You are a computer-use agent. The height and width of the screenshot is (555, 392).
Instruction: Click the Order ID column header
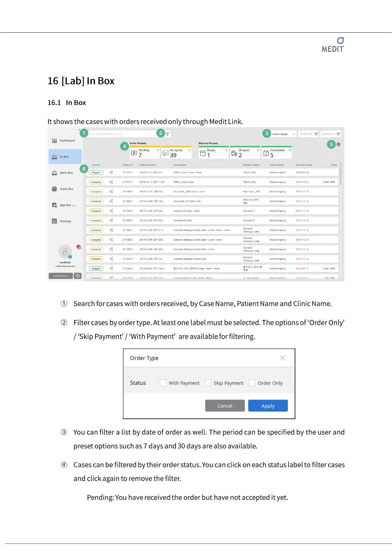point(127,165)
